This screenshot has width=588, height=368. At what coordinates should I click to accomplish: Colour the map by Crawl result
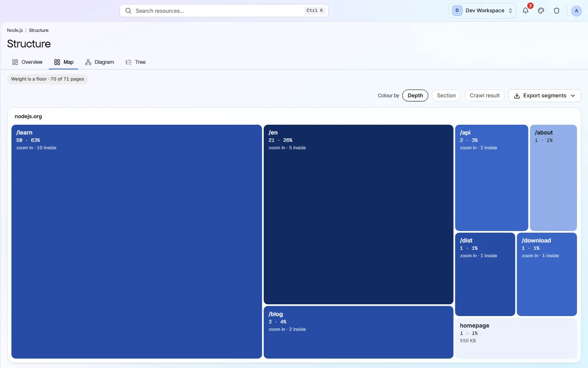(x=485, y=96)
